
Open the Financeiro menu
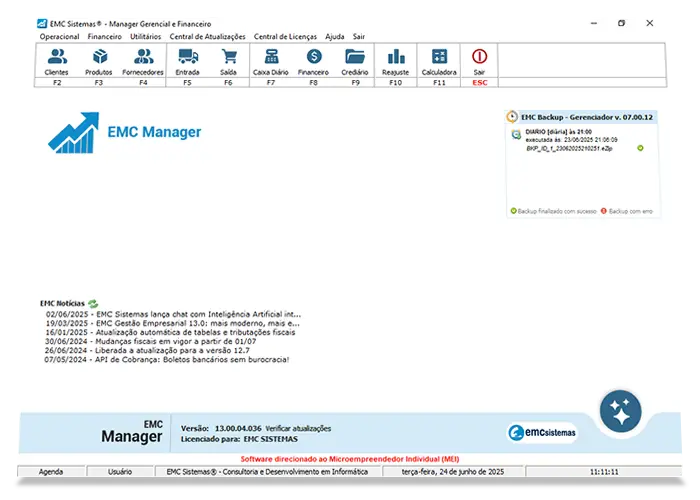tap(104, 37)
